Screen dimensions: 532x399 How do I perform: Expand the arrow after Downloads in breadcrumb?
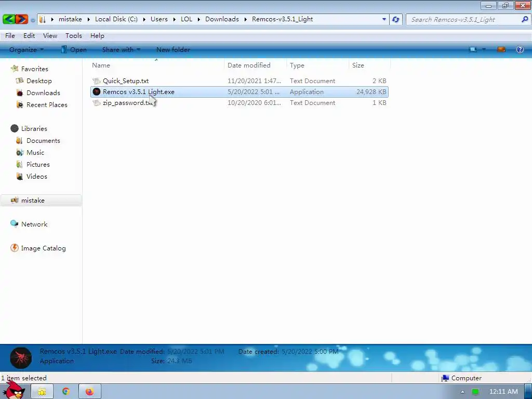coord(245,19)
